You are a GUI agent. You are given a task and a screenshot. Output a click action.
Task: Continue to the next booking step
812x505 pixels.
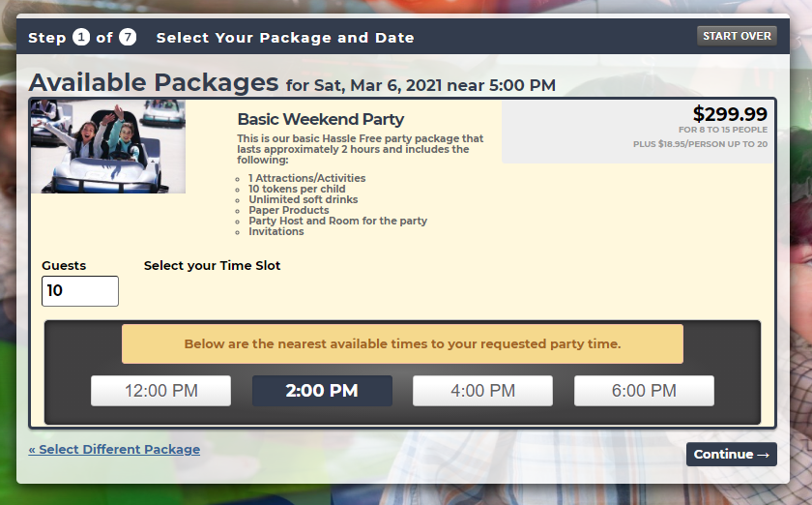coord(731,454)
